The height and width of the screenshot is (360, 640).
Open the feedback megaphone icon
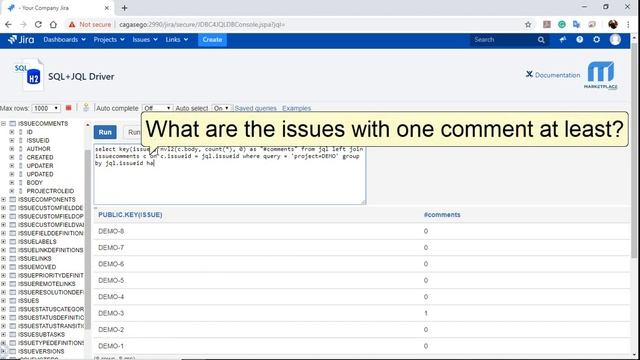click(563, 40)
